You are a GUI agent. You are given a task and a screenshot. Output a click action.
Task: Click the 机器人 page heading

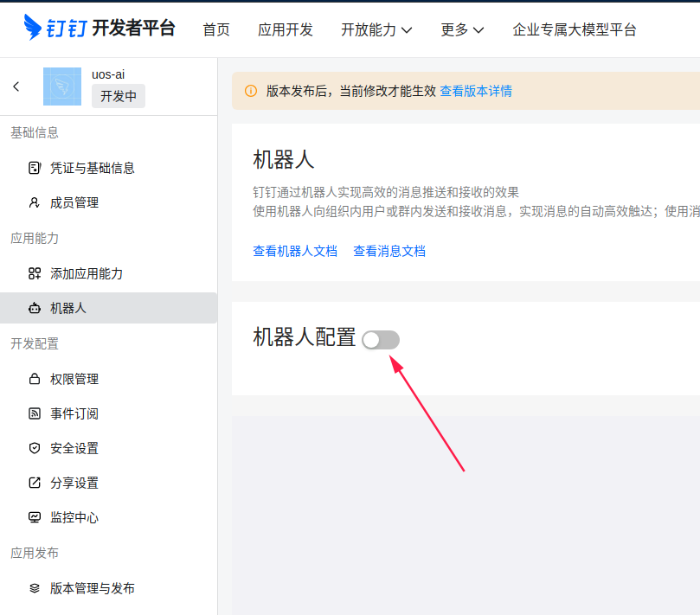[x=284, y=160]
